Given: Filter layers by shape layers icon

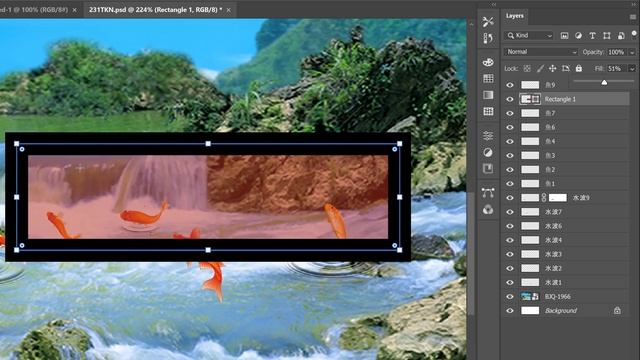Looking at the screenshot, I should (x=607, y=36).
